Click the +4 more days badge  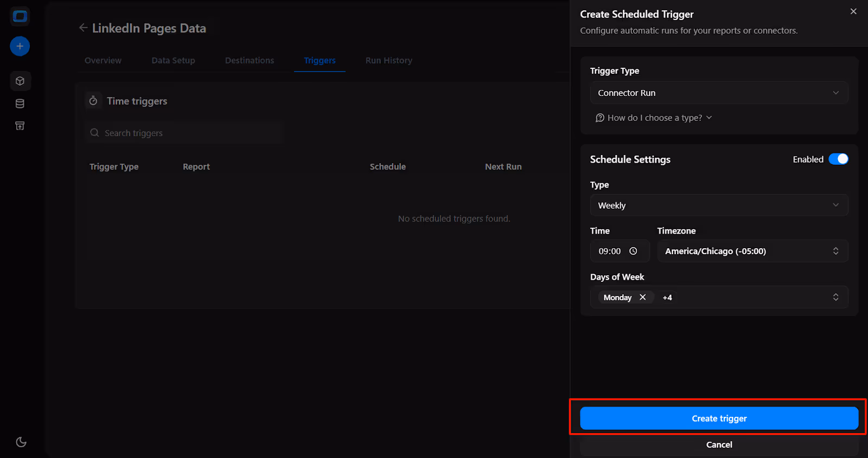pyautogui.click(x=667, y=298)
